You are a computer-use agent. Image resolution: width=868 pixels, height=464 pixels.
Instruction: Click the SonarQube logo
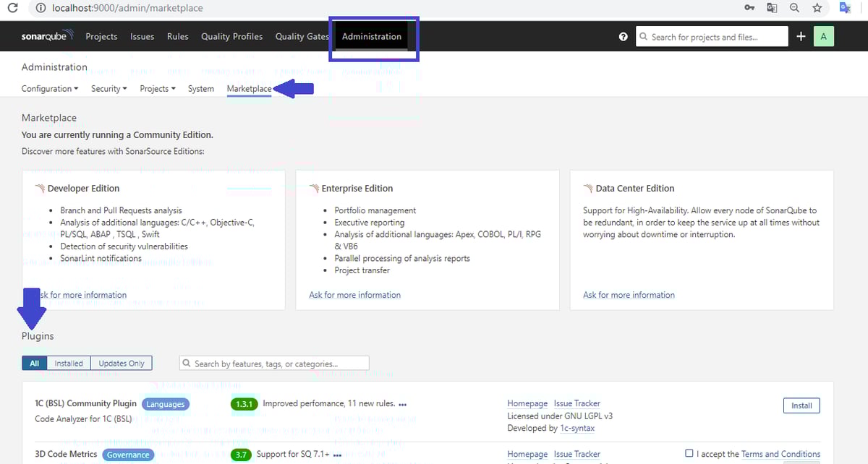pos(47,36)
